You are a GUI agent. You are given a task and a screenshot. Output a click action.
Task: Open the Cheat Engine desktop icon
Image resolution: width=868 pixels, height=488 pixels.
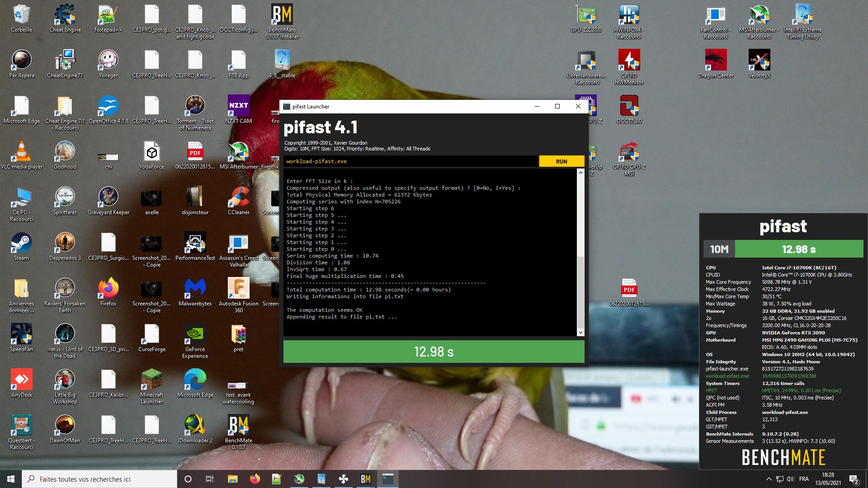[65, 19]
